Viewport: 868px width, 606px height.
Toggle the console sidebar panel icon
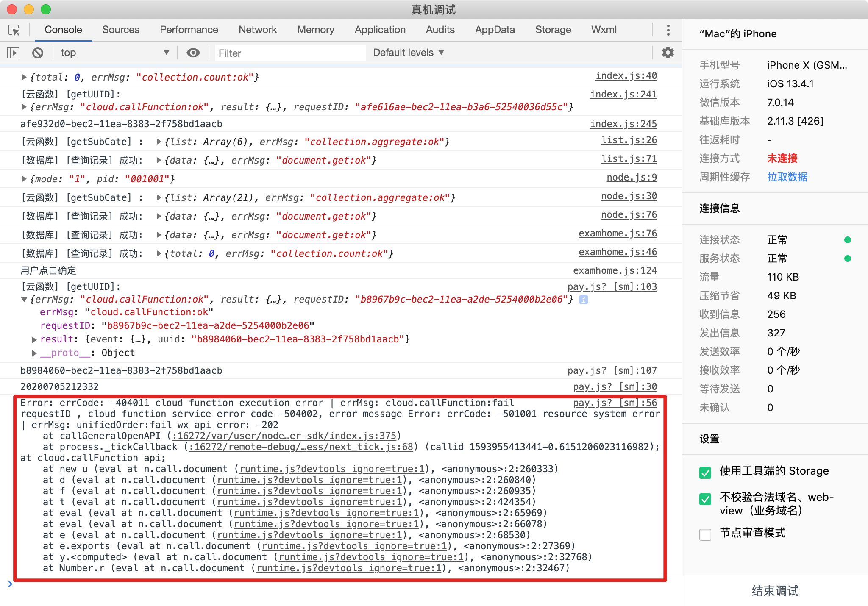click(13, 53)
